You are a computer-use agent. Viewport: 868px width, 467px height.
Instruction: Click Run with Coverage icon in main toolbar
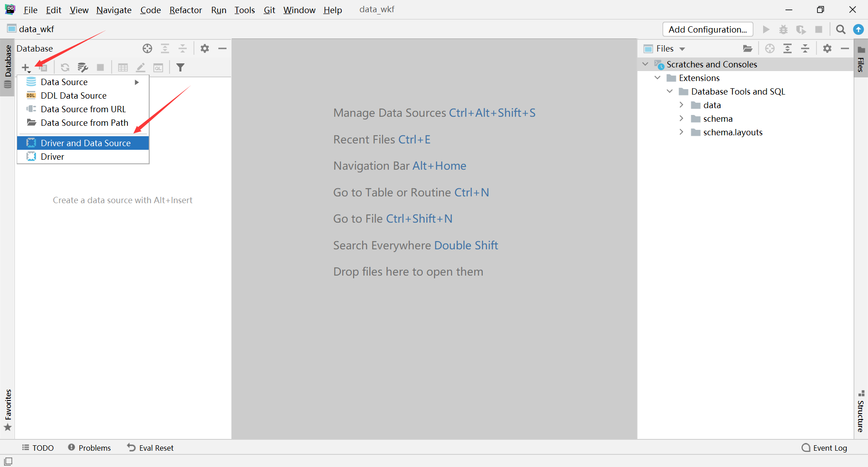coord(801,29)
